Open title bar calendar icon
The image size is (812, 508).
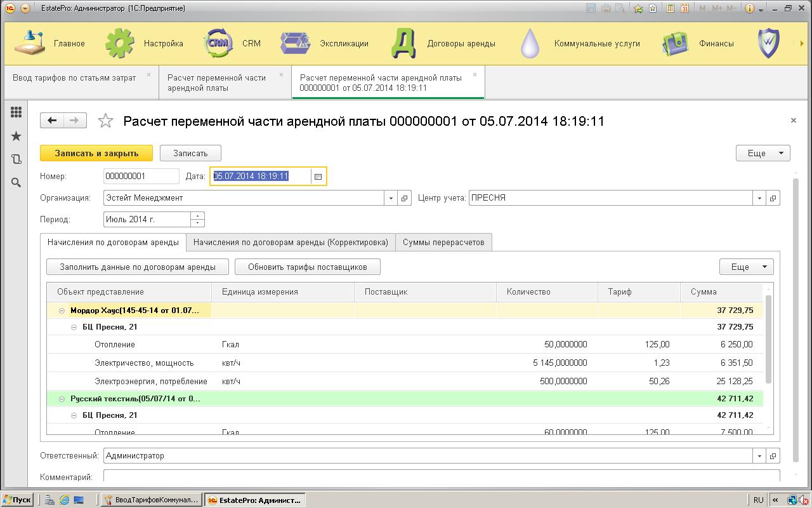[684, 8]
